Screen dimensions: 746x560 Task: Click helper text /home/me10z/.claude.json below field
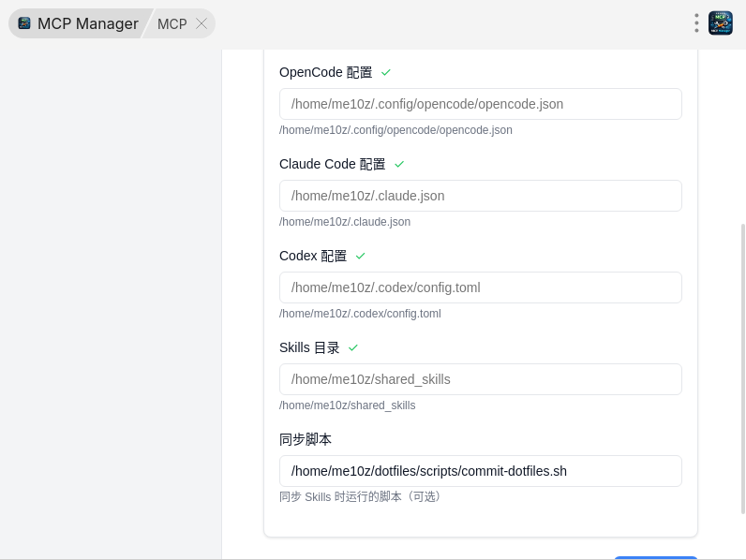click(345, 222)
